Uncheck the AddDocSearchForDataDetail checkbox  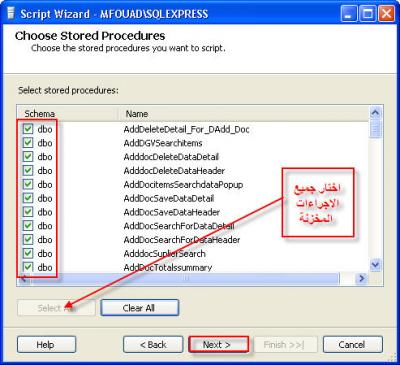28,226
